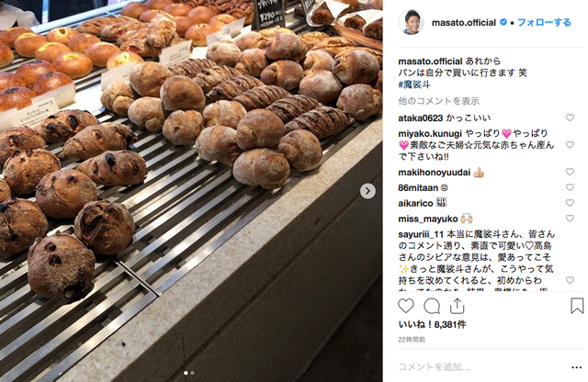Like miyako.kunugi's comment
The image size is (588, 382).
[570, 145]
